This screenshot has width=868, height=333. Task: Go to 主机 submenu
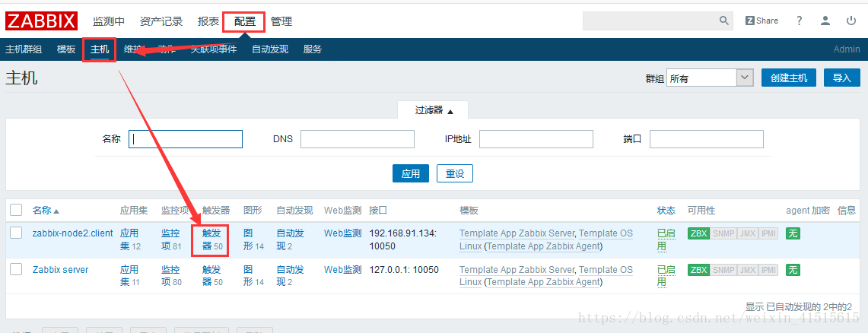(100, 49)
